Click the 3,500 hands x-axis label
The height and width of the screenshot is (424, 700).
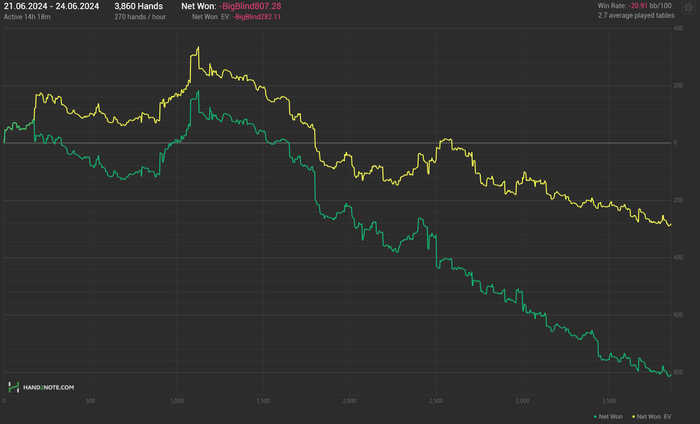pyautogui.click(x=609, y=401)
